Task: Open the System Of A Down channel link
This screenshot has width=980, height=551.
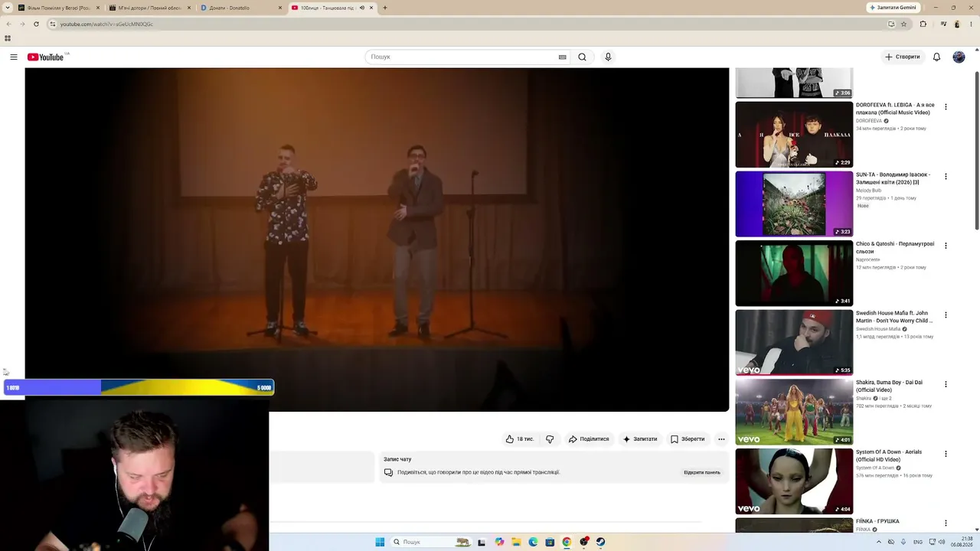Action: (x=875, y=468)
